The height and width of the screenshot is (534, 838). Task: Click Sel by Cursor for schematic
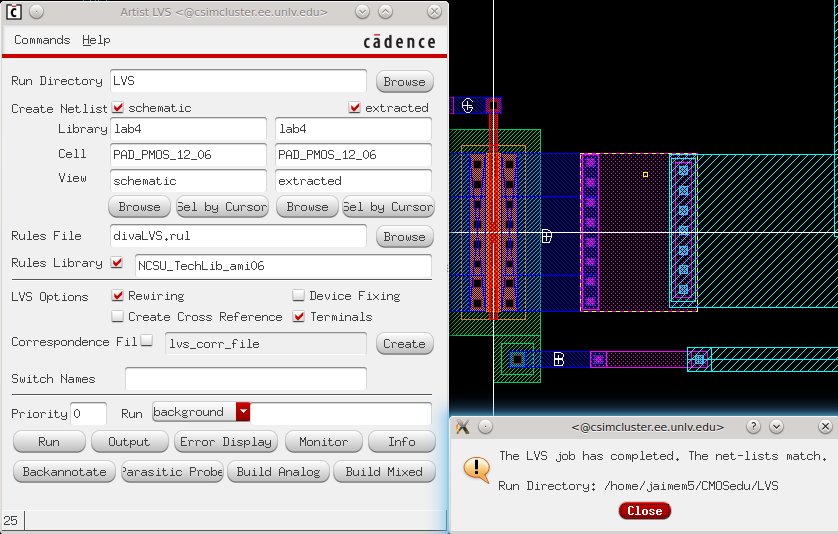(x=222, y=207)
